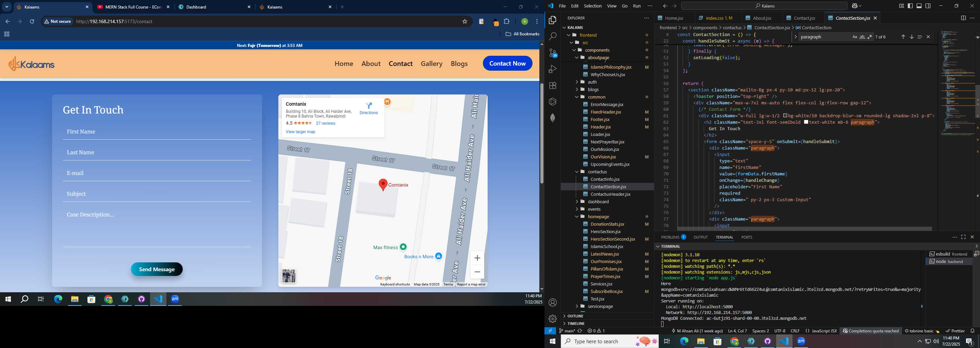Toggle Replace field in find widget
The height and width of the screenshot is (348, 980).
pos(796,37)
